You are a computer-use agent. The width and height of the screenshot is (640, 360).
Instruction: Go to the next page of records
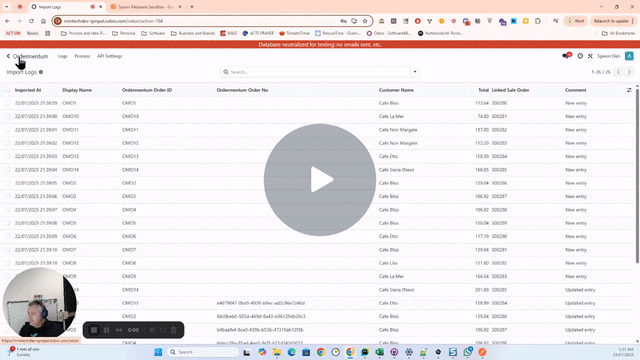629,72
